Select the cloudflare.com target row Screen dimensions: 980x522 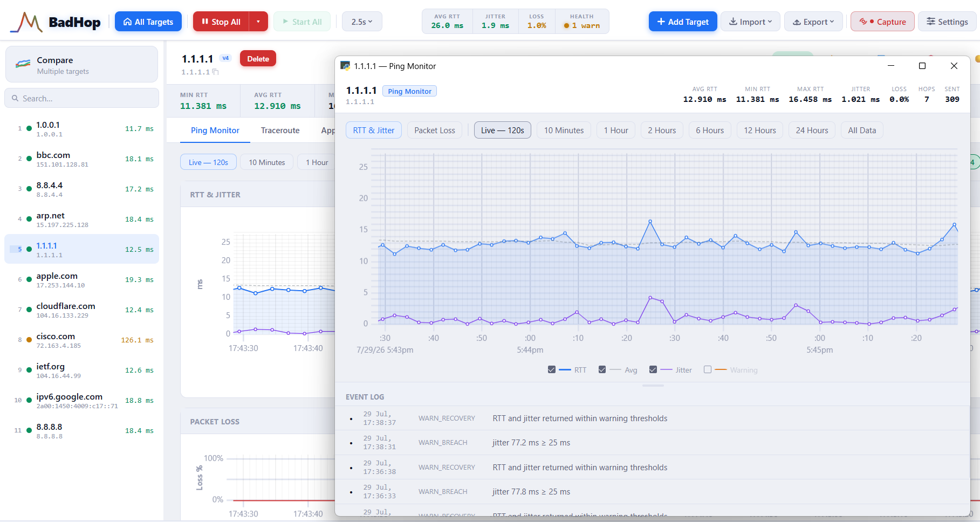[82, 310]
